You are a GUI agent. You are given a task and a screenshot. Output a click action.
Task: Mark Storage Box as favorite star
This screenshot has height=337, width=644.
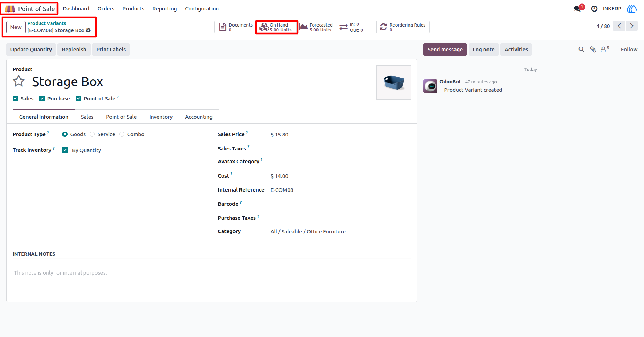(19, 82)
